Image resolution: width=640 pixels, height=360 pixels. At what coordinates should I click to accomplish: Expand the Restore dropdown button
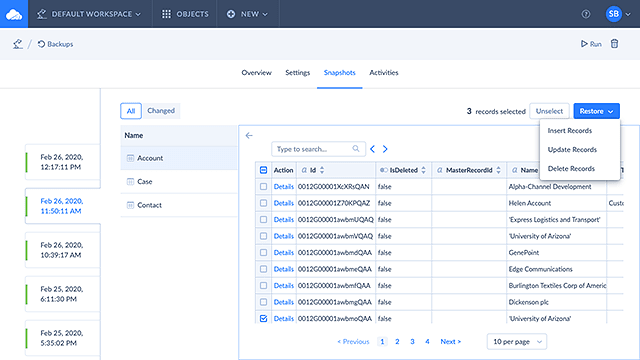click(x=596, y=111)
